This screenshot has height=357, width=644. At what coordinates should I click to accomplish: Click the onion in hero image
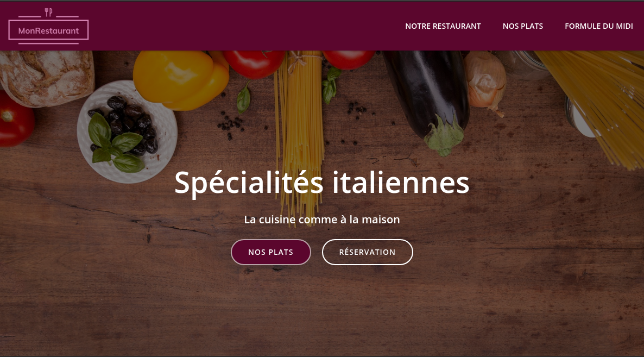click(x=485, y=82)
